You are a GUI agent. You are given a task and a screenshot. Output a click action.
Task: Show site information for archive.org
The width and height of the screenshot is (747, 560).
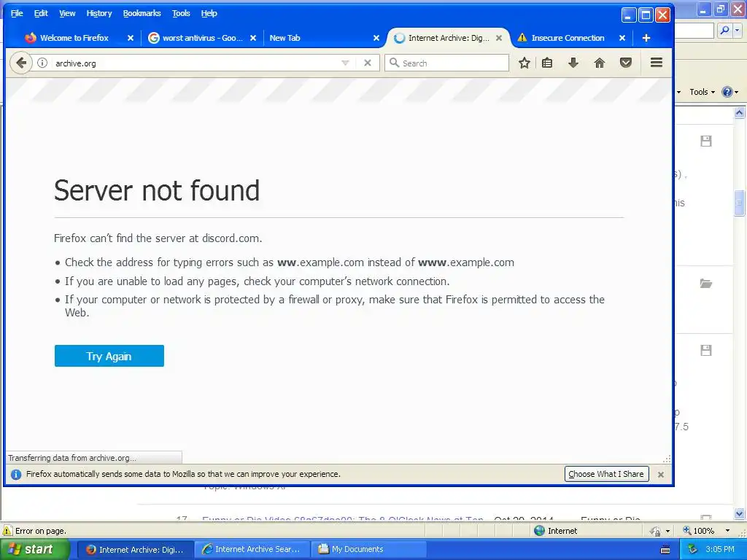(42, 63)
